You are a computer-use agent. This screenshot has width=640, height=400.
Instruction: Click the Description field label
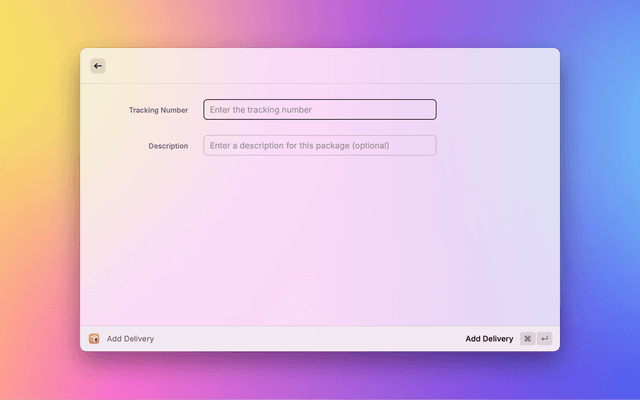(168, 146)
